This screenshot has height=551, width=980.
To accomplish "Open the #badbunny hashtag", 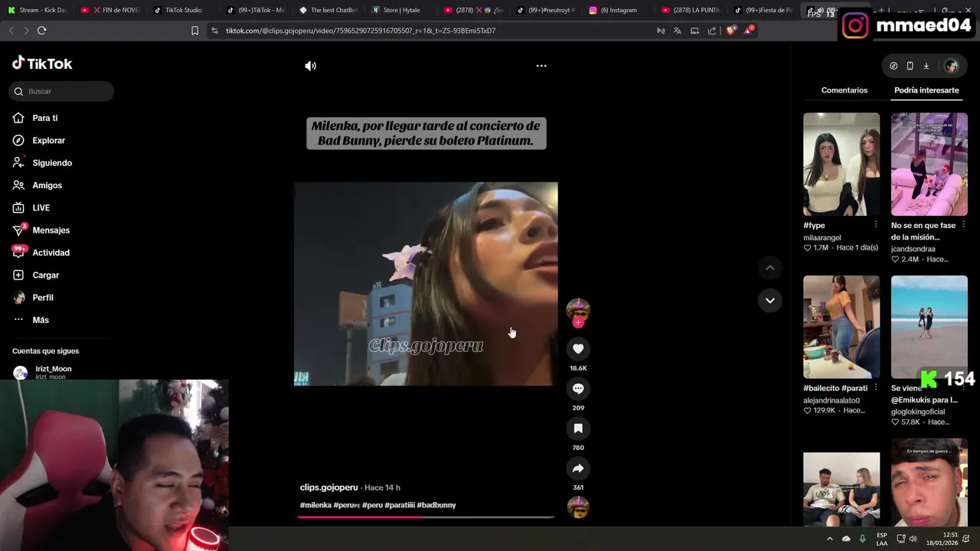I will click(436, 505).
